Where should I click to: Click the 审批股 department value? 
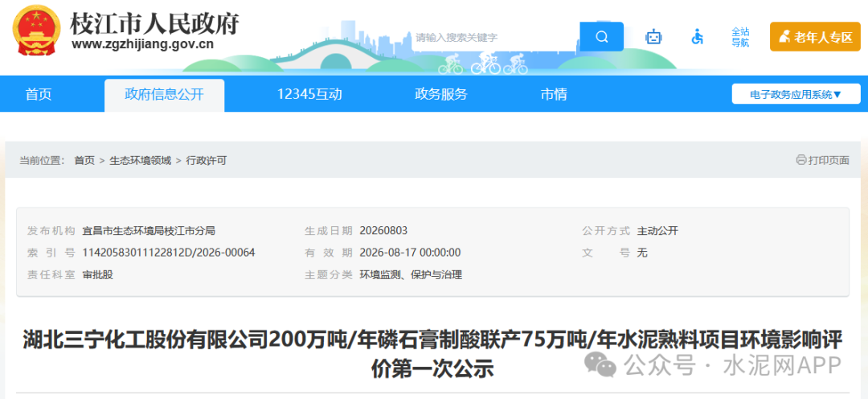[97, 275]
